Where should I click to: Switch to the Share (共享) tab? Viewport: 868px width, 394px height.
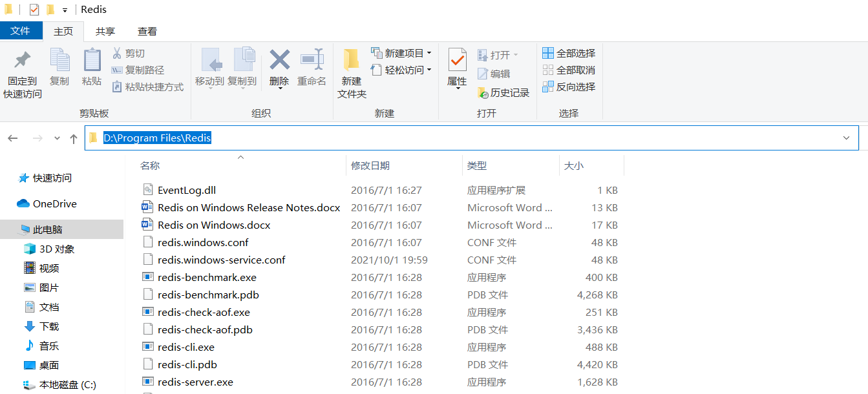point(105,31)
